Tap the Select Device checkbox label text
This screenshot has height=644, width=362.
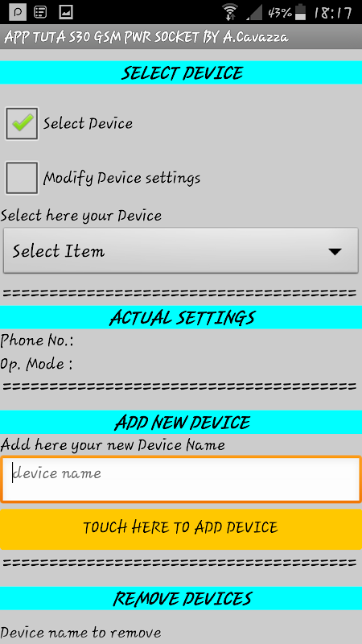88,124
